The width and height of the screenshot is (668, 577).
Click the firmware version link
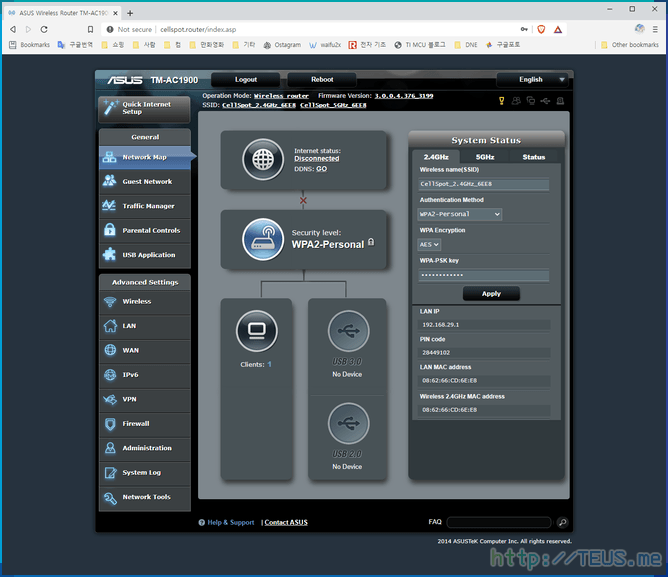[404, 96]
